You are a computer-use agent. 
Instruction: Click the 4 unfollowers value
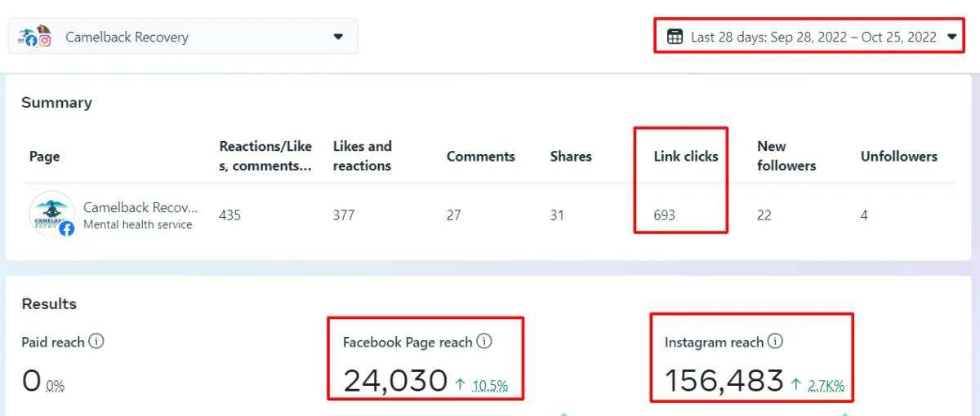[x=864, y=215]
